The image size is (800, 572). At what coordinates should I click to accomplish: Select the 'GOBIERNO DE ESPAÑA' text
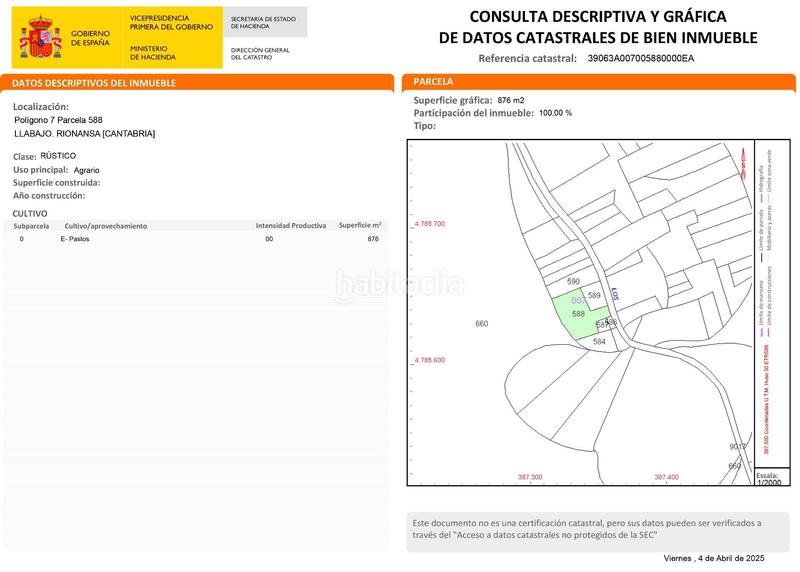pos(90,38)
